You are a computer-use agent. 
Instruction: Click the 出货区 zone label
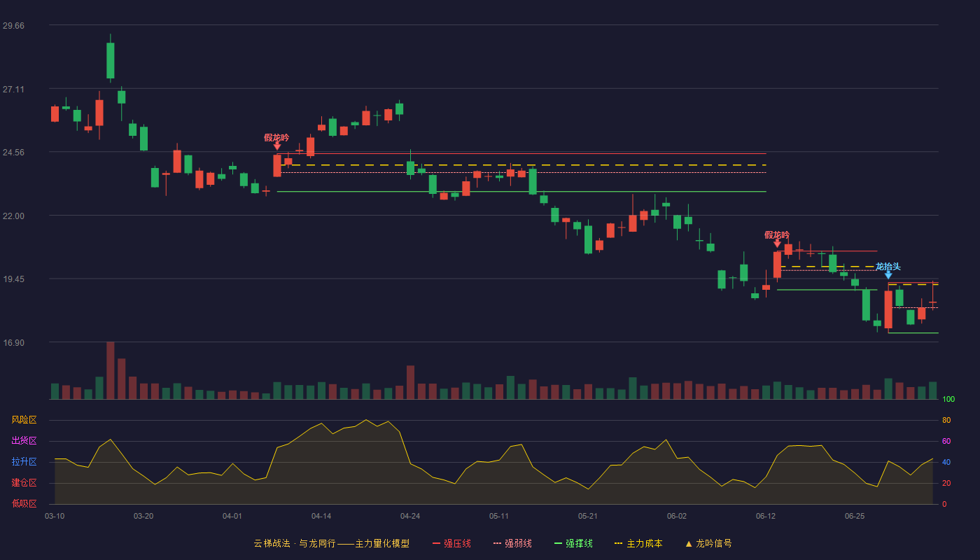(24, 441)
